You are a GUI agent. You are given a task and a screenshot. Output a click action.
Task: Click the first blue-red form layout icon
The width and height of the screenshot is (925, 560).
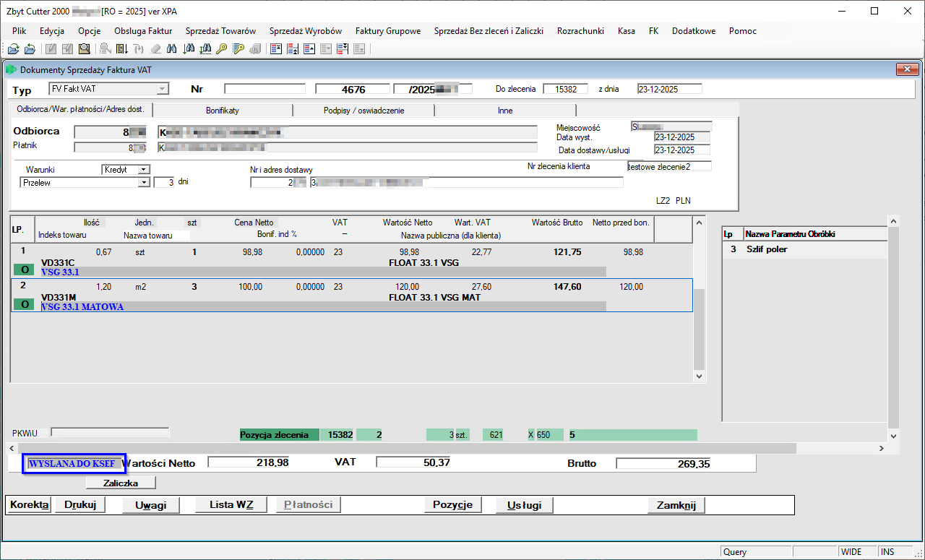point(275,49)
